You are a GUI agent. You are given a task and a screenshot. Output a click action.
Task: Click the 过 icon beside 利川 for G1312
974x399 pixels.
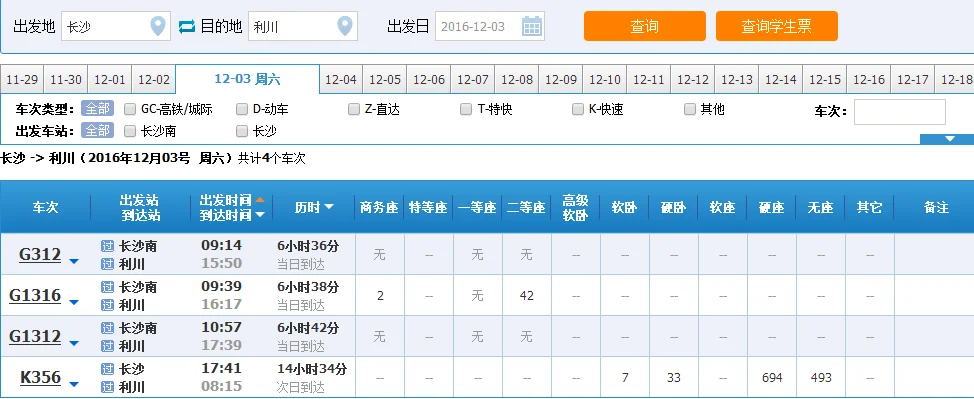click(x=107, y=346)
